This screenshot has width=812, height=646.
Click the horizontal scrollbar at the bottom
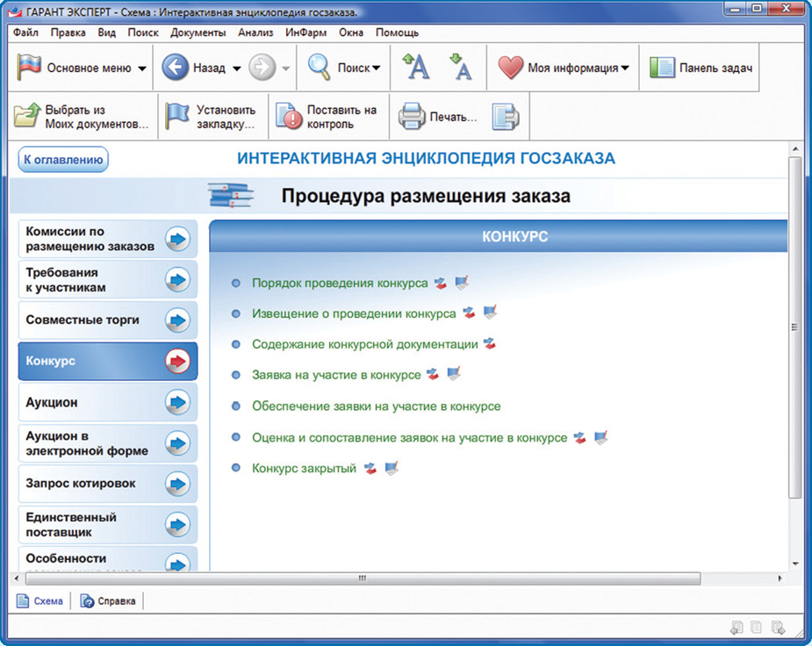tap(362, 579)
